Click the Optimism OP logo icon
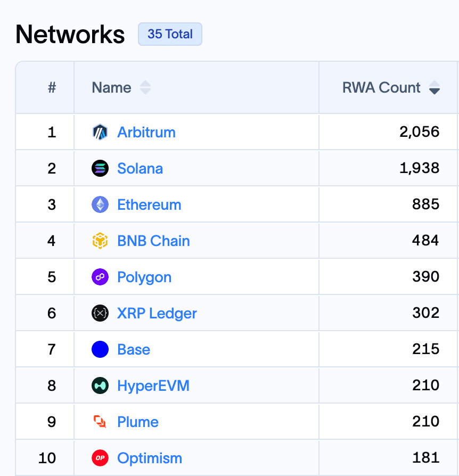Screen dimensions: 459x476 tap(100, 458)
